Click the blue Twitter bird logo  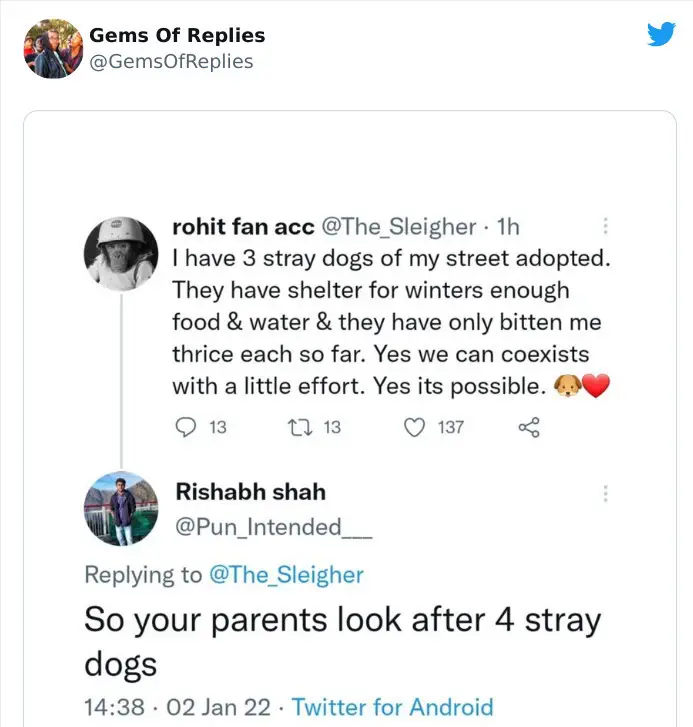tap(661, 34)
